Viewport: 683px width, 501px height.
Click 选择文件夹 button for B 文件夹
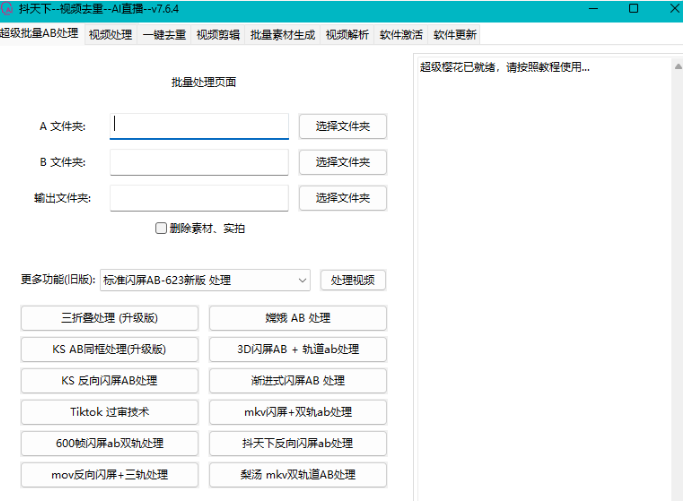click(x=343, y=162)
